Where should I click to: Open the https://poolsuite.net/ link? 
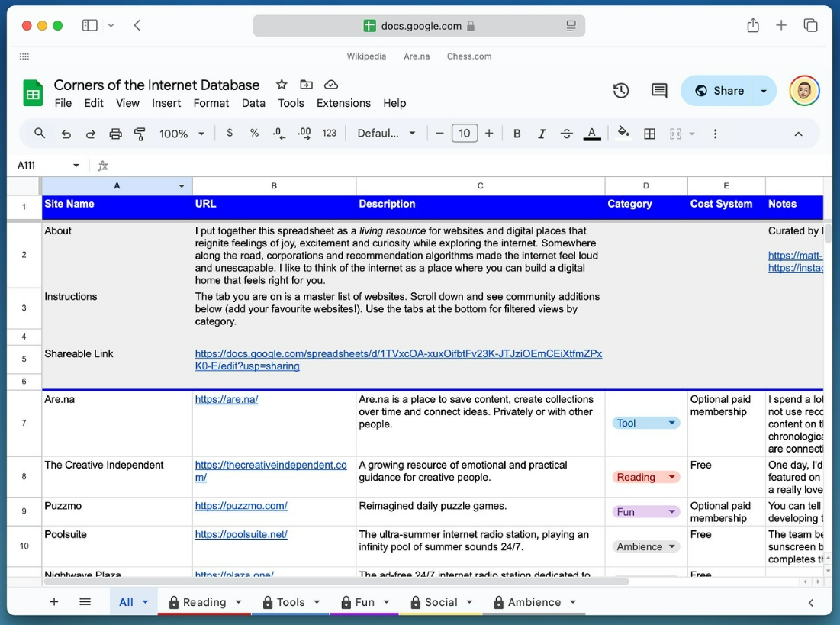241,534
